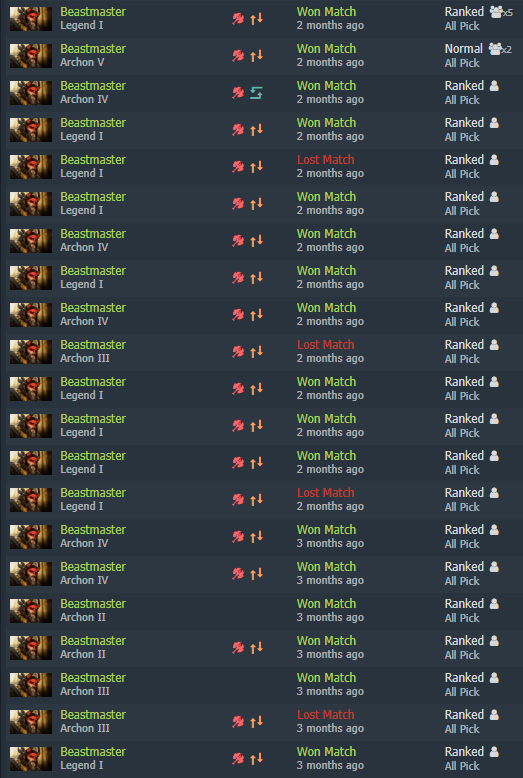Click orange lane arrows in bottom Legend I row
523x778 pixels.
pos(256,759)
